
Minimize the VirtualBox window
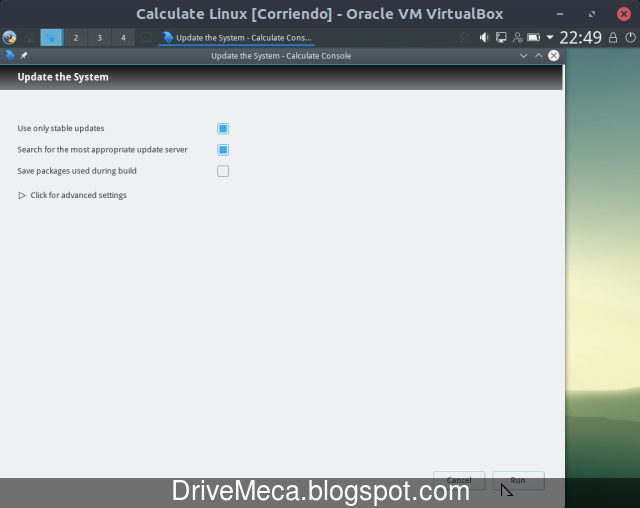coord(560,14)
